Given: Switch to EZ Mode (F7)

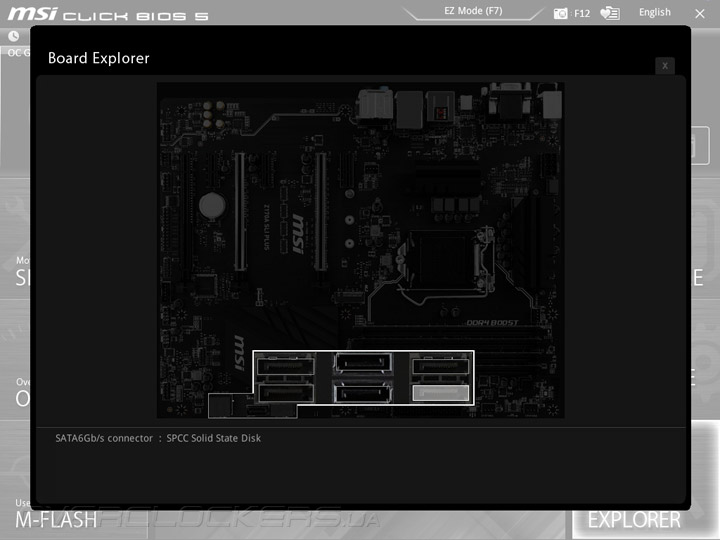Looking at the screenshot, I should pos(473,11).
